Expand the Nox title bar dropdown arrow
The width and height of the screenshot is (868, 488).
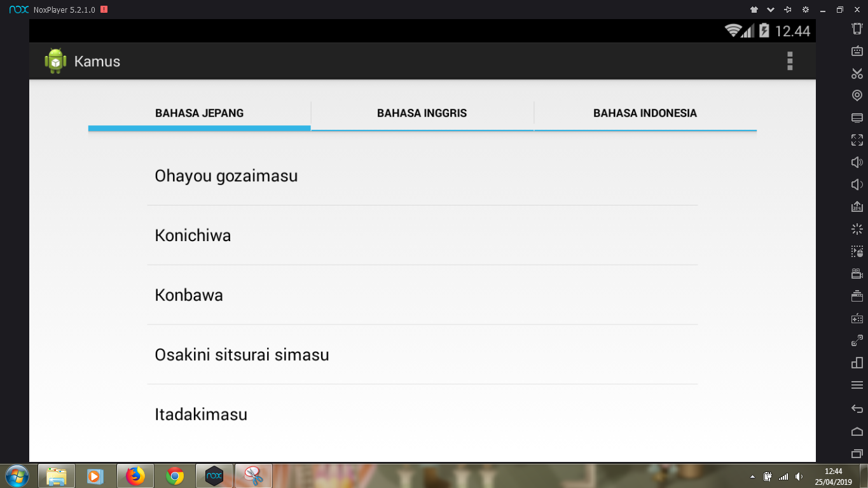click(x=771, y=10)
